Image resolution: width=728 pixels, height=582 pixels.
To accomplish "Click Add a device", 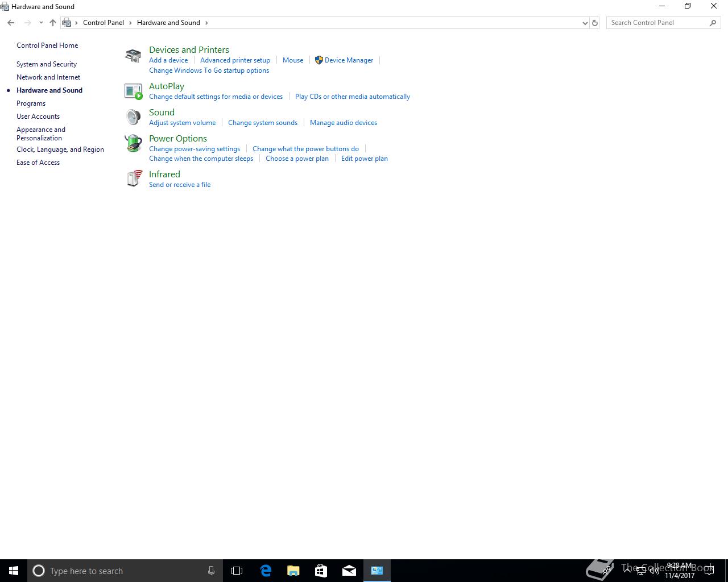I will click(x=168, y=60).
